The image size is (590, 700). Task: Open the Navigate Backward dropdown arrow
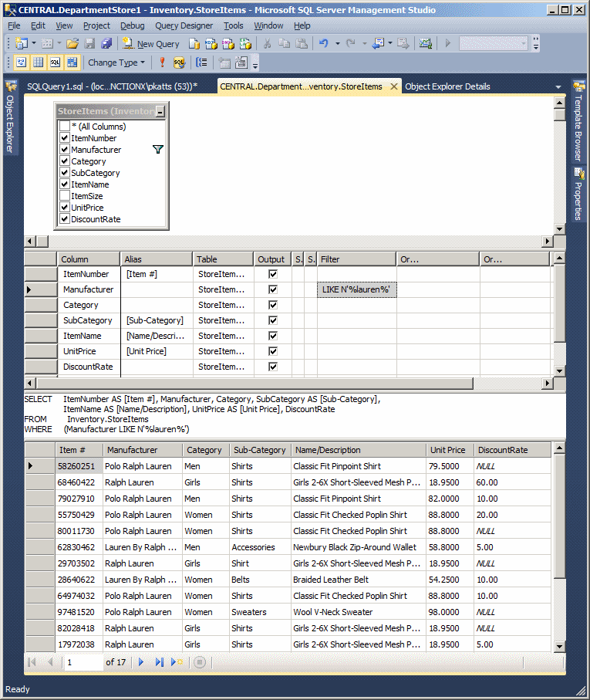[390, 43]
